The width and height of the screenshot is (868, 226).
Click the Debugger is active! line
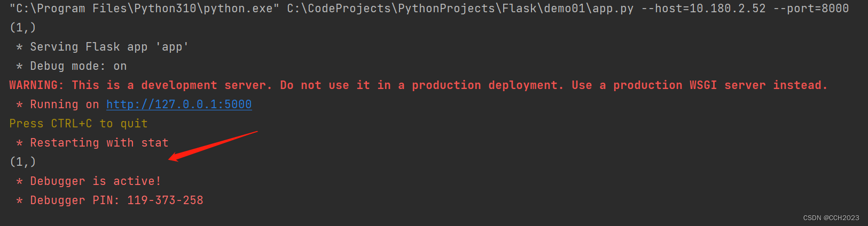pos(88,181)
